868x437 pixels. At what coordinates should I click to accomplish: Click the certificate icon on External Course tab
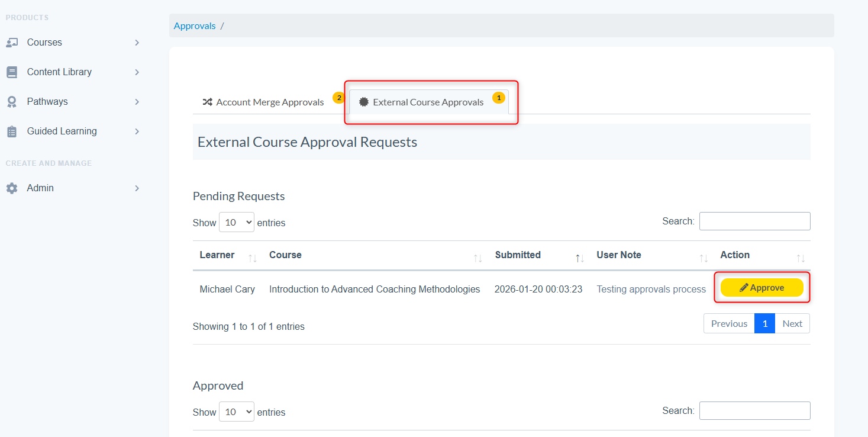click(364, 102)
